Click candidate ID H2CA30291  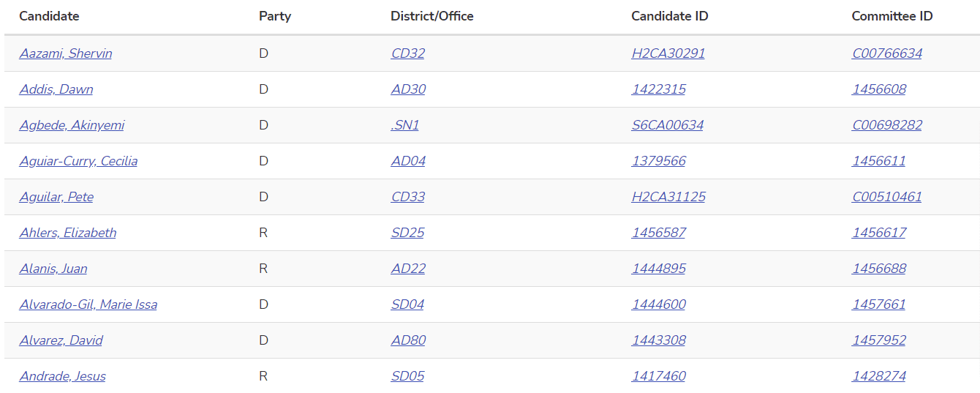click(668, 53)
